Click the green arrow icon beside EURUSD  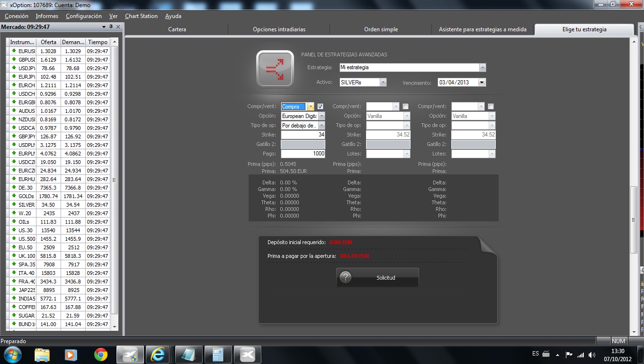pos(14,51)
